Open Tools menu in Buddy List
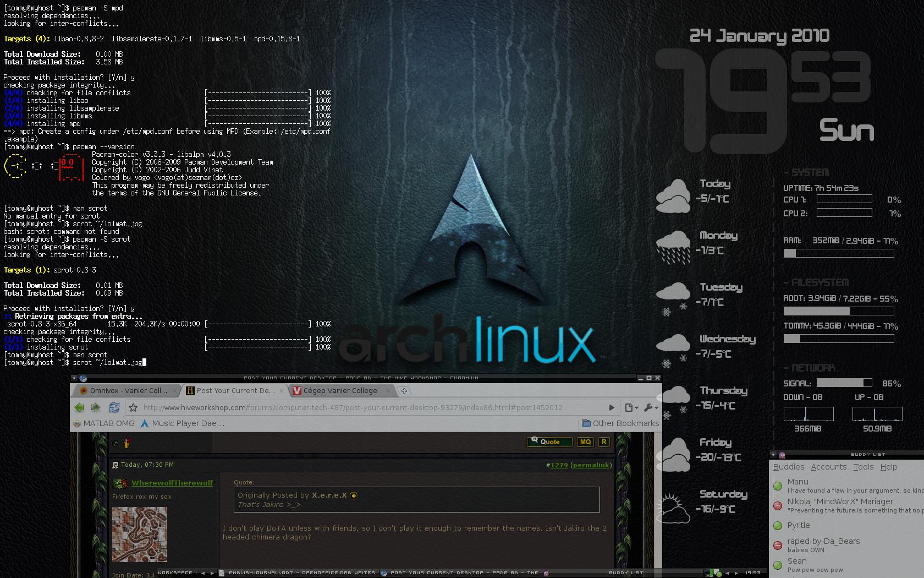The image size is (924, 578). point(863,467)
